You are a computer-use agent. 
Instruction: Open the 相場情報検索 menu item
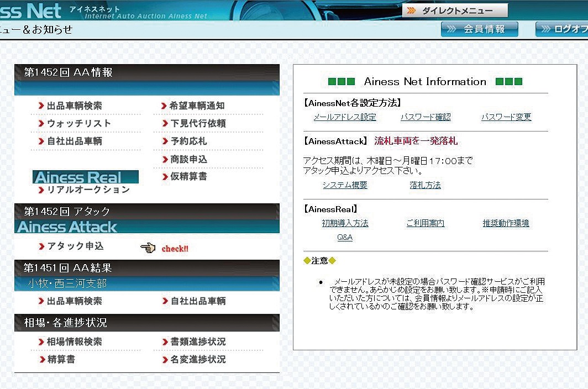[x=70, y=341]
